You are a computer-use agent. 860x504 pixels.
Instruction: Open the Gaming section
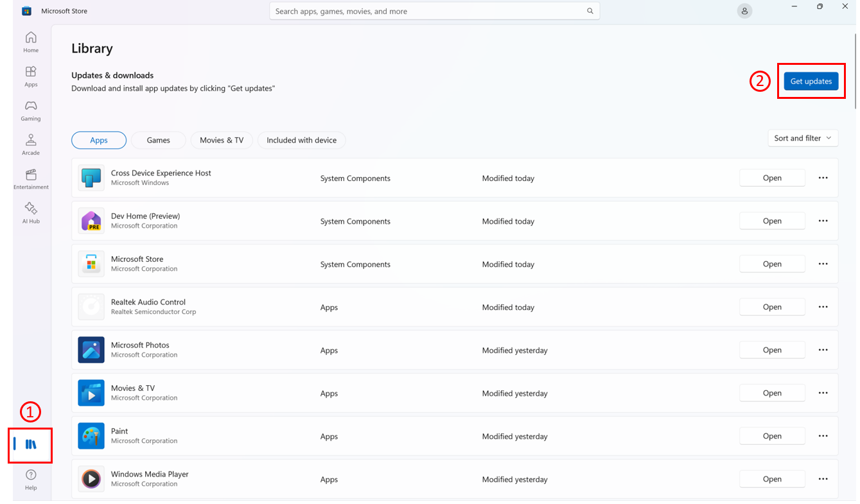31,110
